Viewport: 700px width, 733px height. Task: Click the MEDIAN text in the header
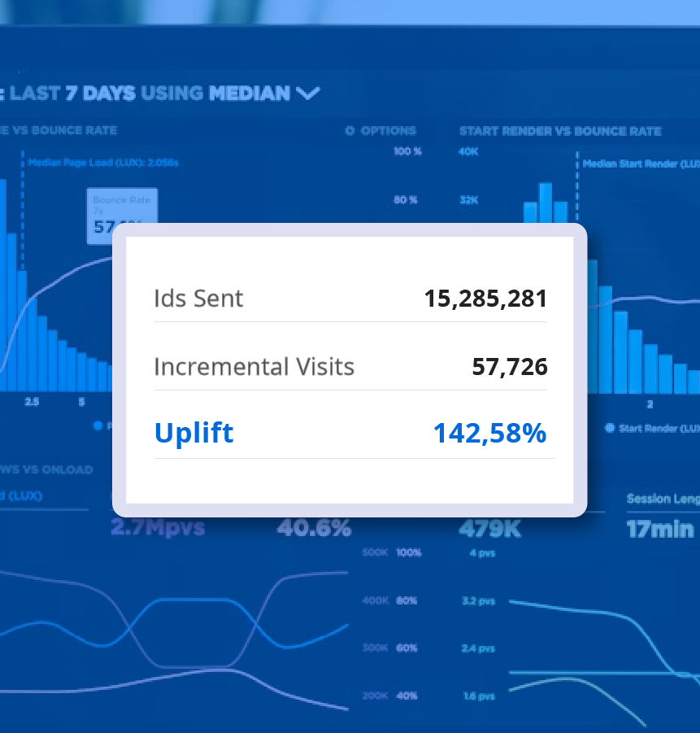249,94
